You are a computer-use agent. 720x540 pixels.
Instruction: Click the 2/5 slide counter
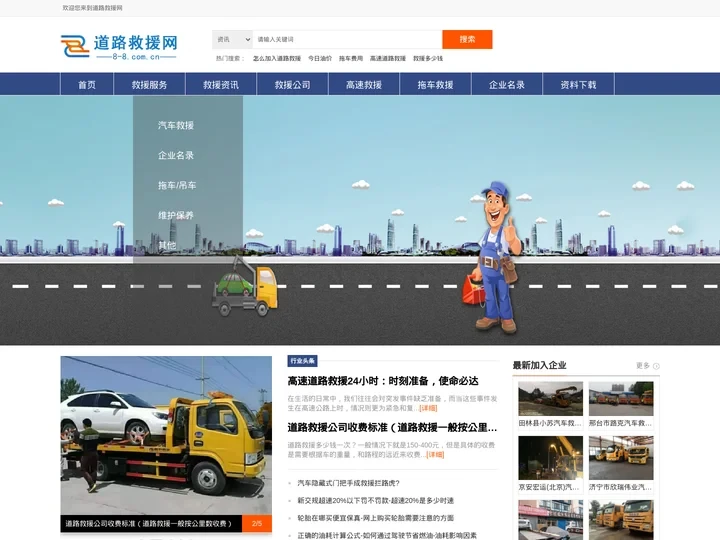257,523
